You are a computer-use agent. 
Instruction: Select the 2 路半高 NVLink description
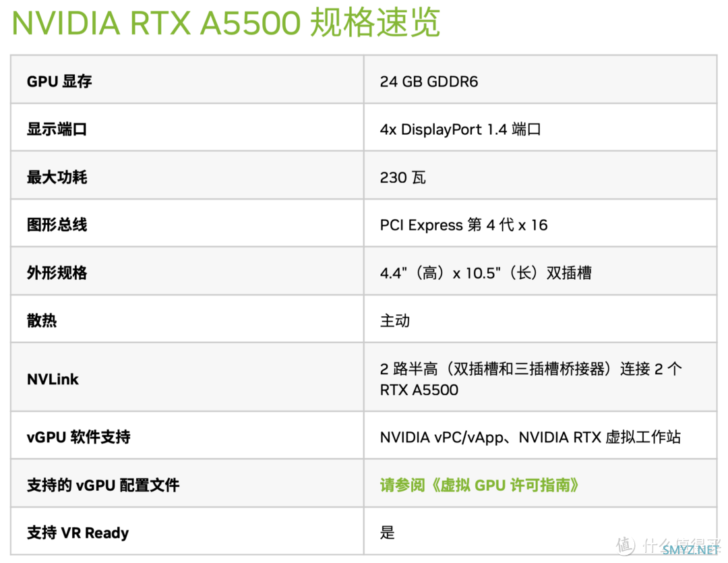click(530, 379)
